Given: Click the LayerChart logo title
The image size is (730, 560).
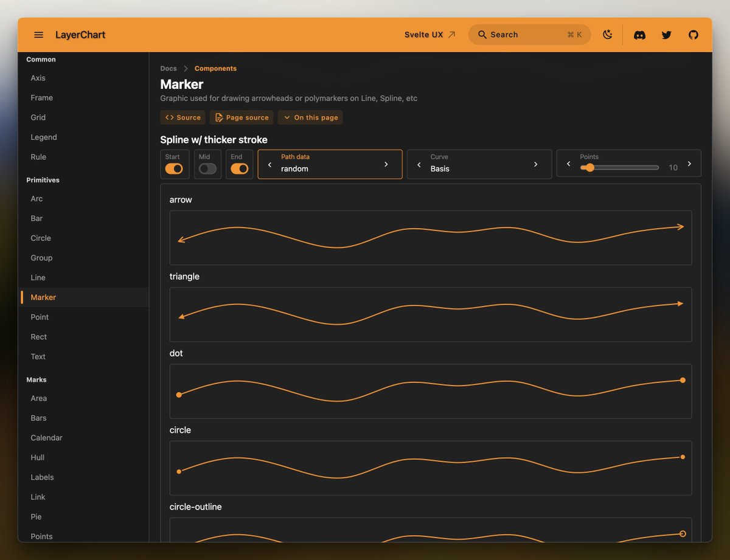Looking at the screenshot, I should click(80, 35).
